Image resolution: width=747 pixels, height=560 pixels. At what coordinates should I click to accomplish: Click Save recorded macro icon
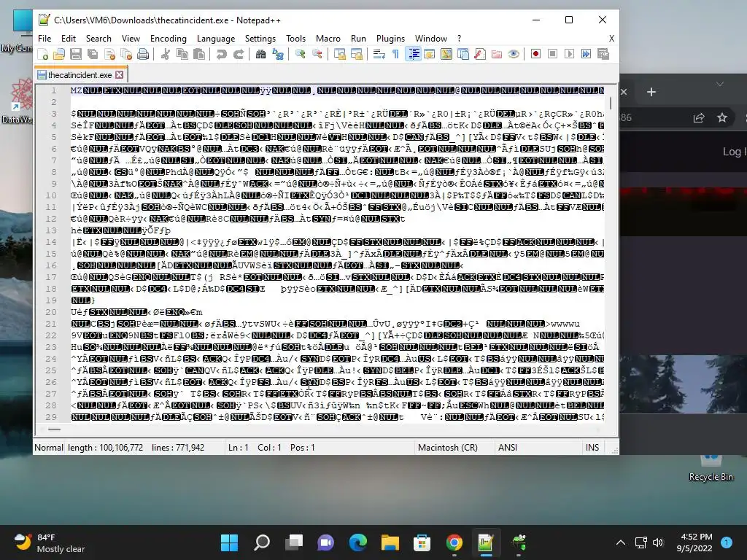tap(603, 54)
